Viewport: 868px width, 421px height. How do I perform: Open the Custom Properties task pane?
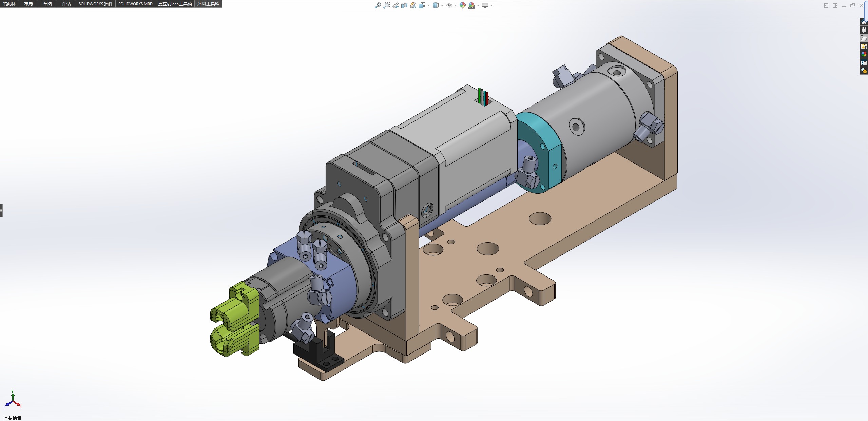[864, 62]
